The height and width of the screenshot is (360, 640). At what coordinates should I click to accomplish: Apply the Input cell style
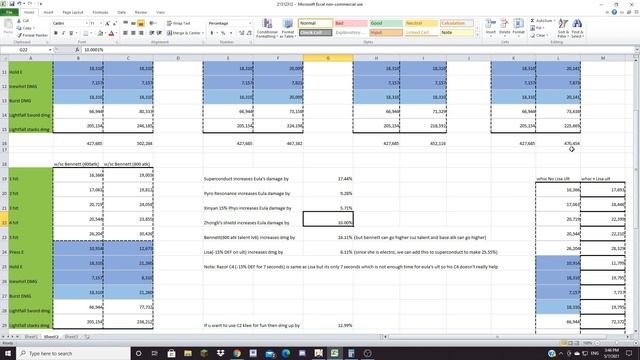(x=386, y=33)
